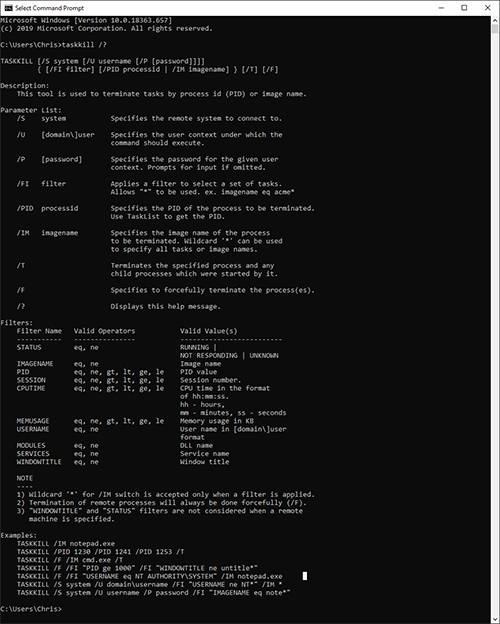Click the NOTE heading text
This screenshot has height=624, width=500.
(25, 478)
